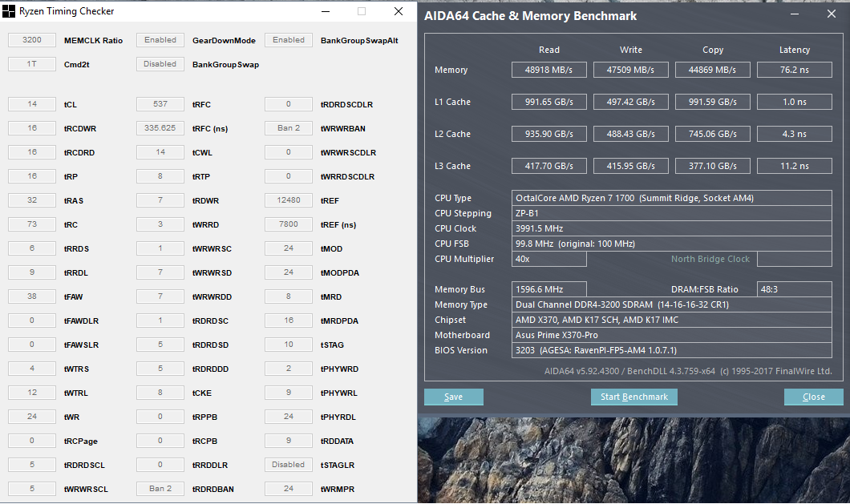Click the tFAW value 38

32,296
